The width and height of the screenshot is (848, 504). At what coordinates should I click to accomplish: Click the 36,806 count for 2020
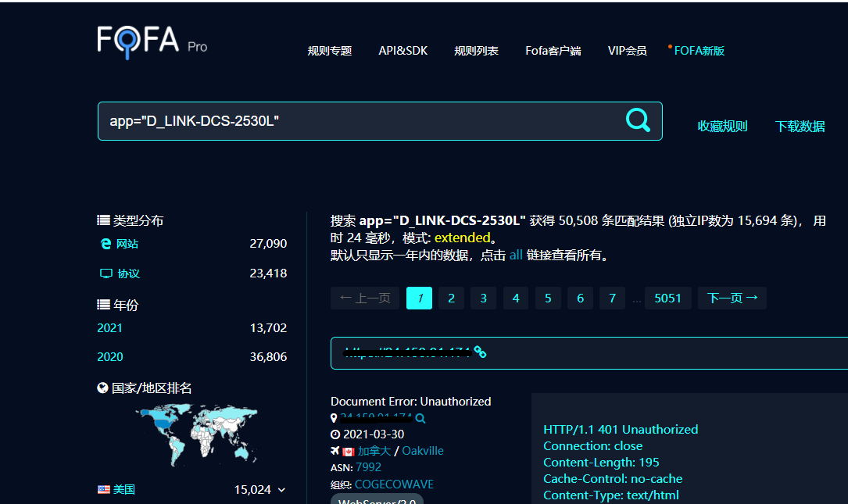pos(268,357)
